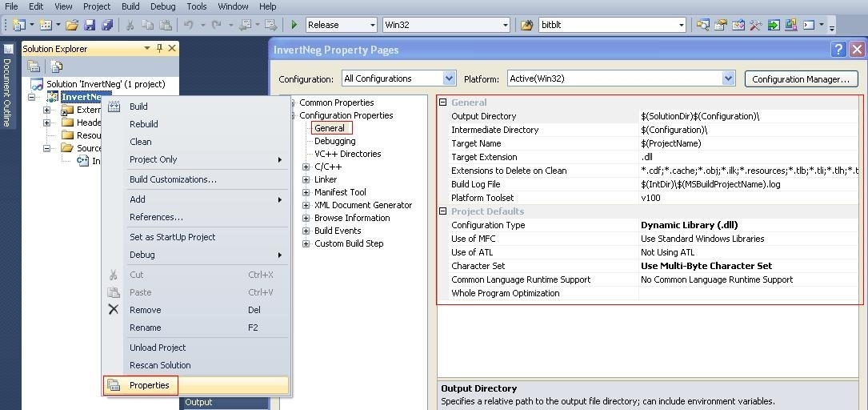Click the Solution Explorer Properties icon
This screenshot has height=410, width=868.
34,66
